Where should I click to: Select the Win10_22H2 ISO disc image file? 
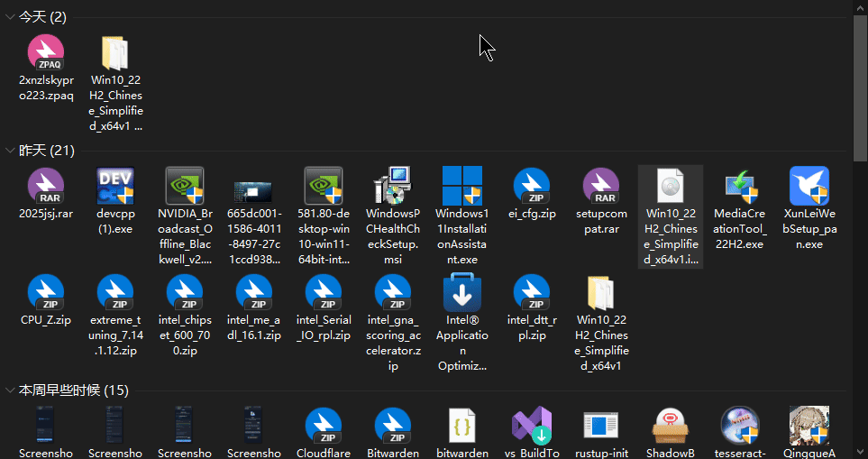[x=670, y=187]
